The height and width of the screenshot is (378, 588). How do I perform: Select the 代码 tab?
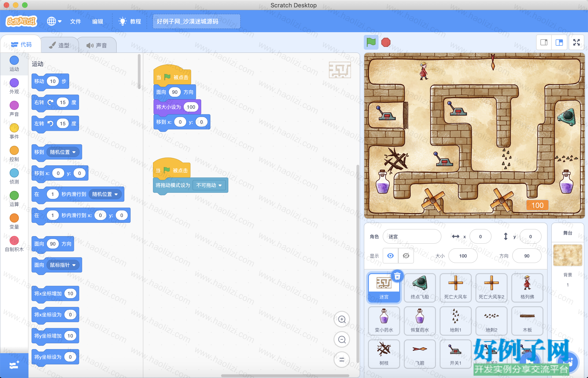21,44
